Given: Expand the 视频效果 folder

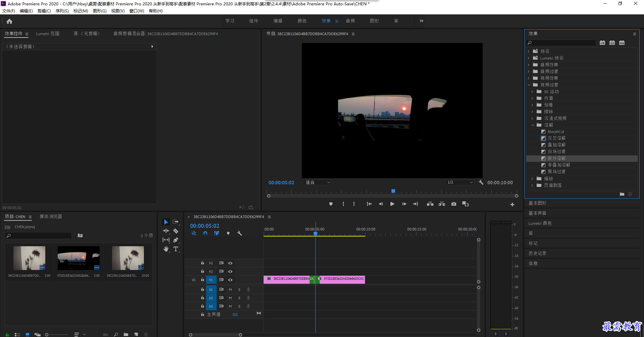Looking at the screenshot, I should pos(529,78).
